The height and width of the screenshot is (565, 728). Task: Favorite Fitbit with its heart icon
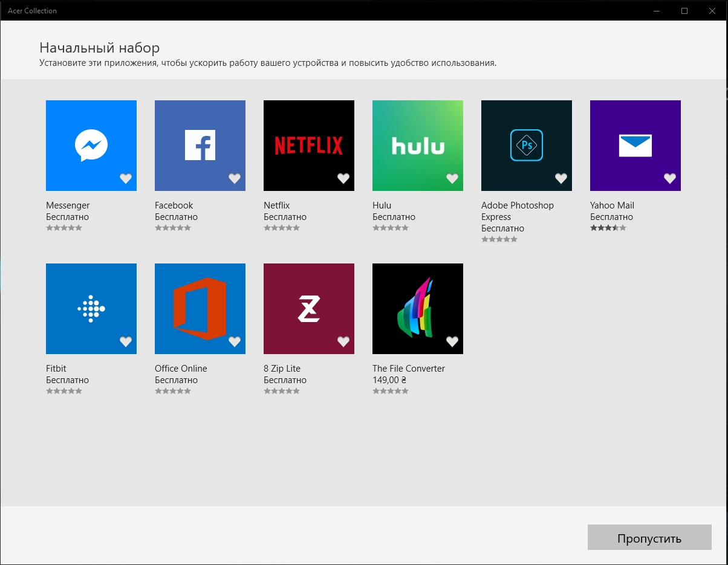coord(126,341)
